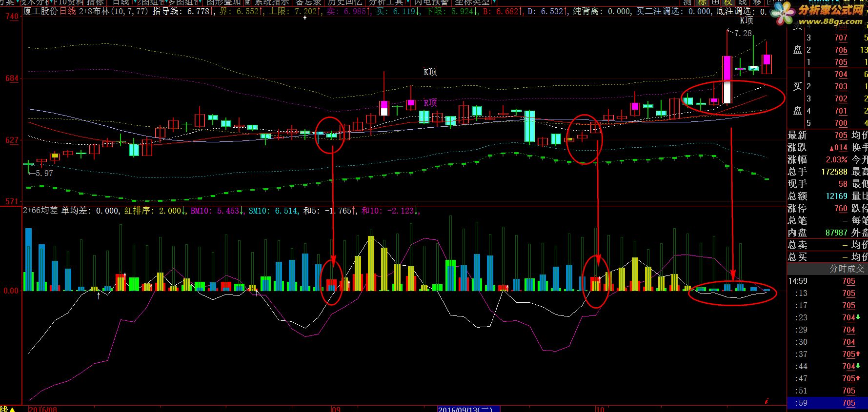This screenshot has width=868, height=412.
Task: Expand the dropdown arrow after 多图组合
Action: pos(201,2)
